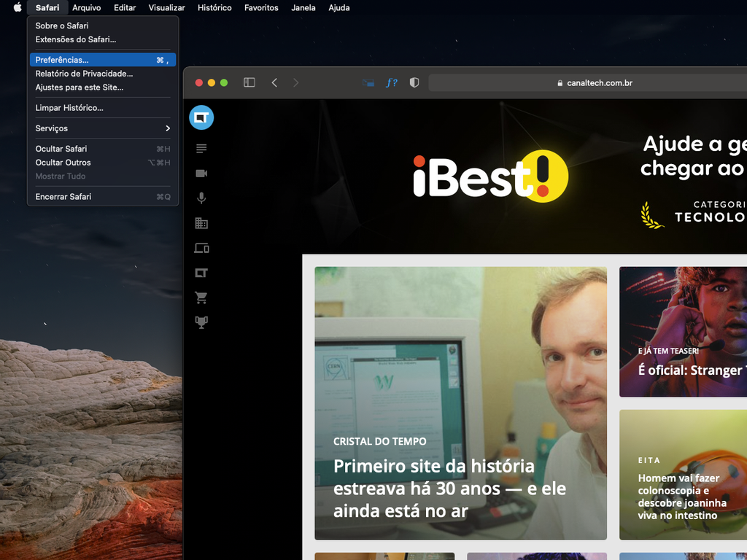The width and height of the screenshot is (747, 560).
Task: Minimize Safari window with yellow button
Action: coord(212,83)
